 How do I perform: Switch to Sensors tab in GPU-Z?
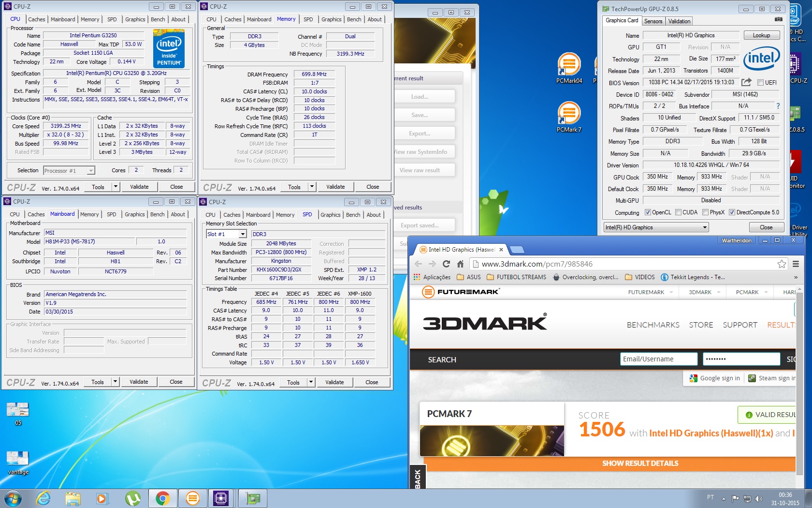pos(653,21)
